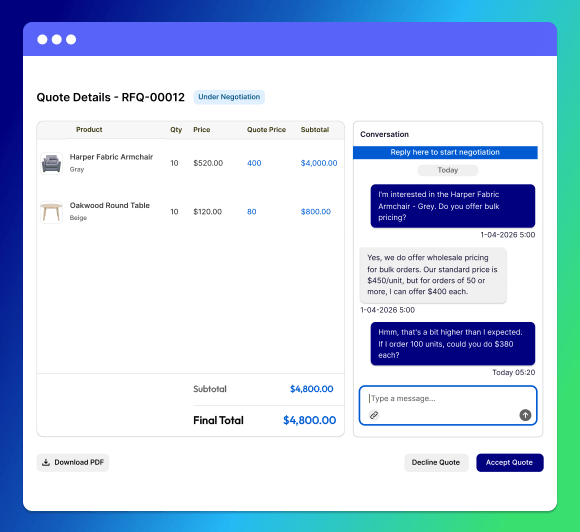This screenshot has width=580, height=532.
Task: Click the Product column header
Action: coord(89,129)
